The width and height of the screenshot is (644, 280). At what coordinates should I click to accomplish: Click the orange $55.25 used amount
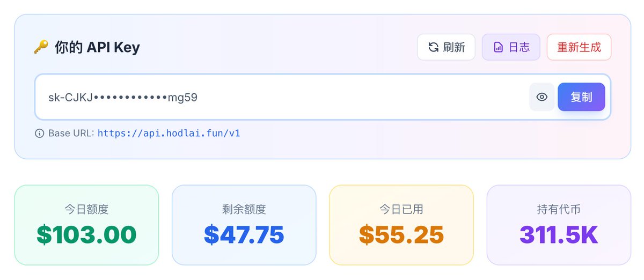click(x=401, y=234)
